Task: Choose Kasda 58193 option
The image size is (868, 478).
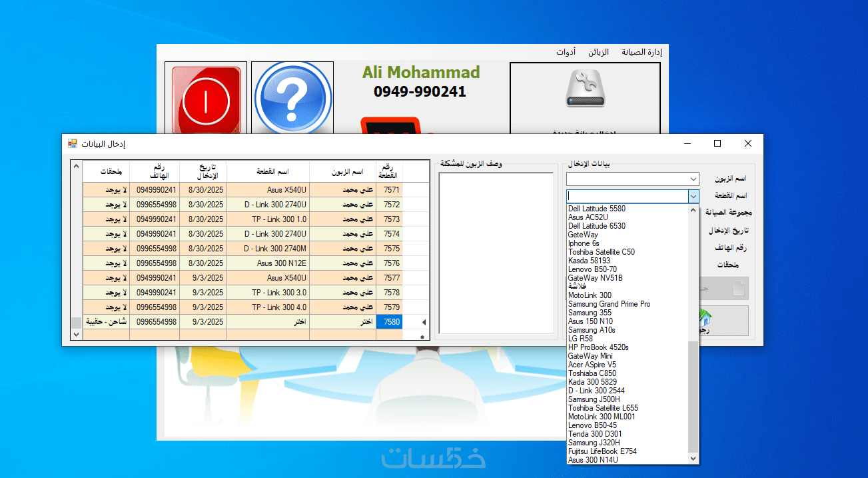Action: (x=589, y=261)
